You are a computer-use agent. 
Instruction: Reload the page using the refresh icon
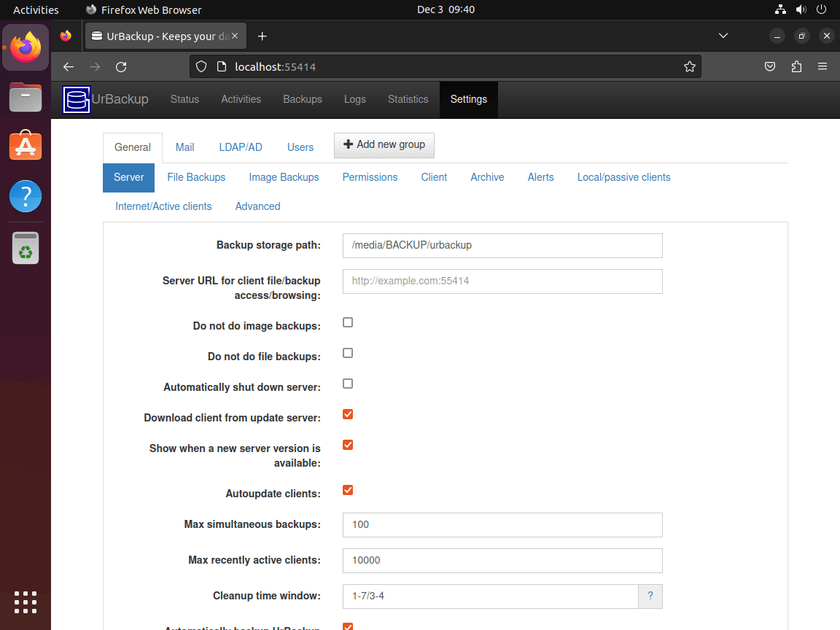120,66
